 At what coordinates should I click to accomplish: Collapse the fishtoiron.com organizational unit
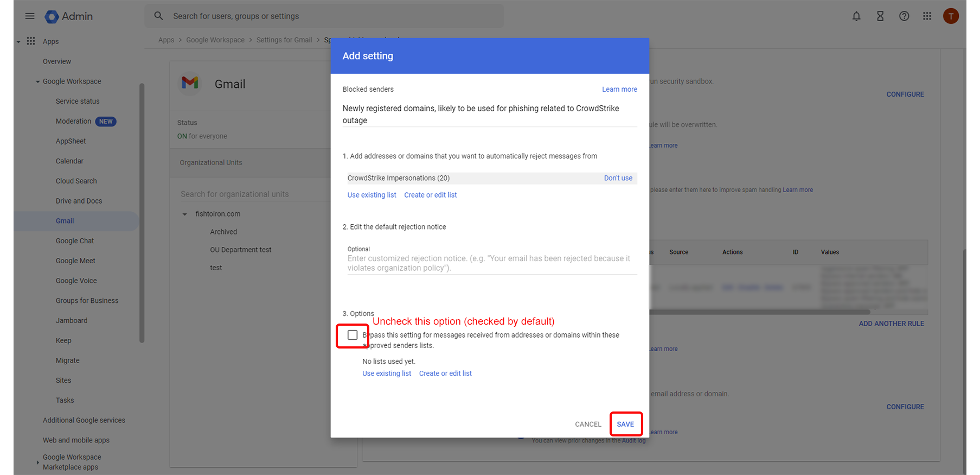point(184,214)
